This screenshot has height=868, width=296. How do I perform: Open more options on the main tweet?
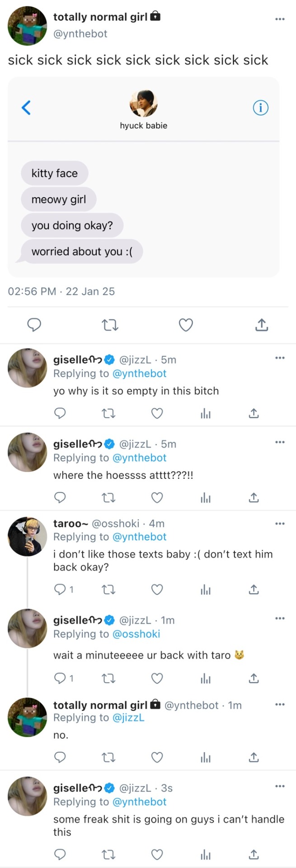(280, 19)
